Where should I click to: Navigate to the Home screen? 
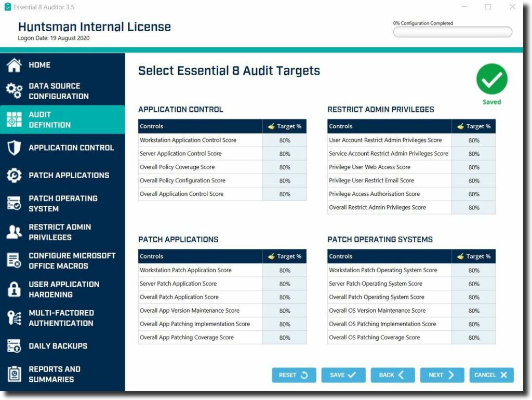click(x=39, y=65)
